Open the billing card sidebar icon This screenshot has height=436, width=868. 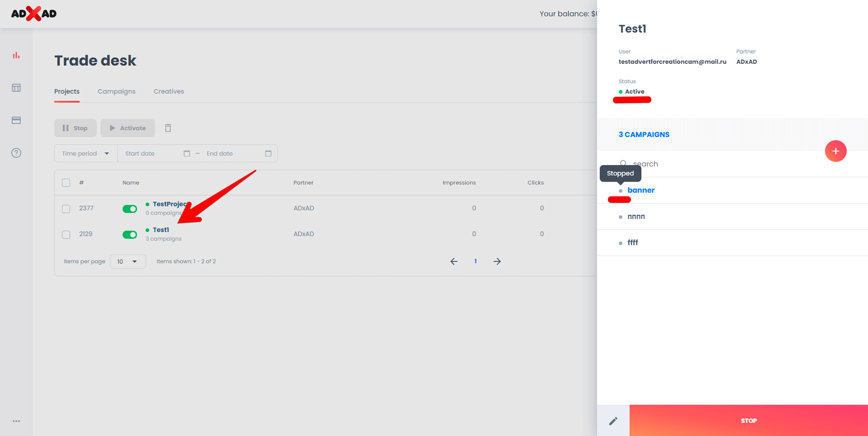(x=16, y=120)
